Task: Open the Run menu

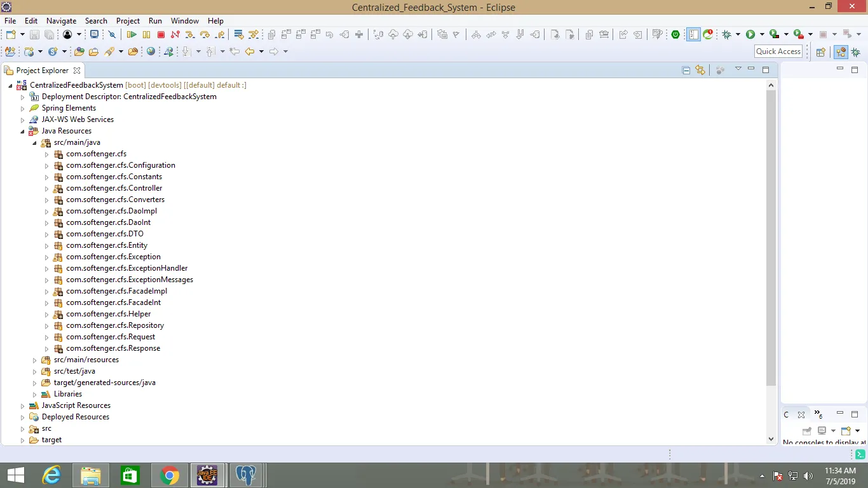Action: coord(155,21)
